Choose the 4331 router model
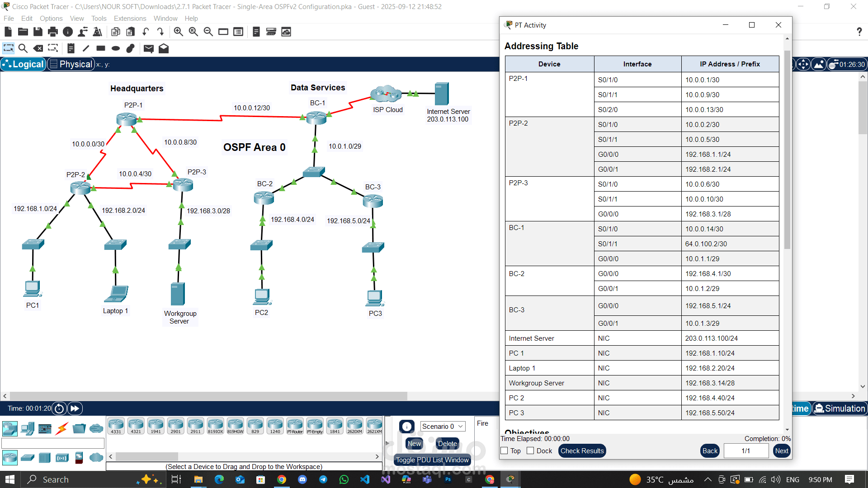 pyautogui.click(x=116, y=426)
